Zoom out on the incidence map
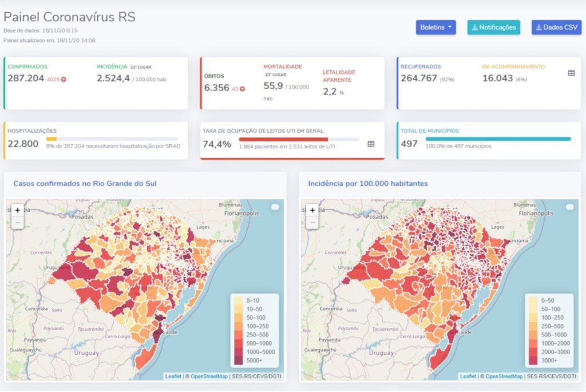Viewport: 586px width, 392px height. point(312,223)
